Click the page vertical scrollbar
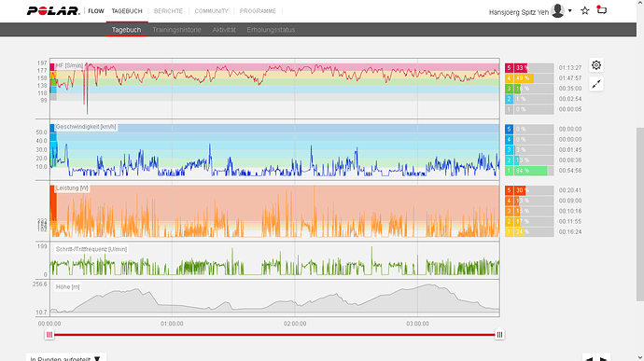 coord(640,214)
